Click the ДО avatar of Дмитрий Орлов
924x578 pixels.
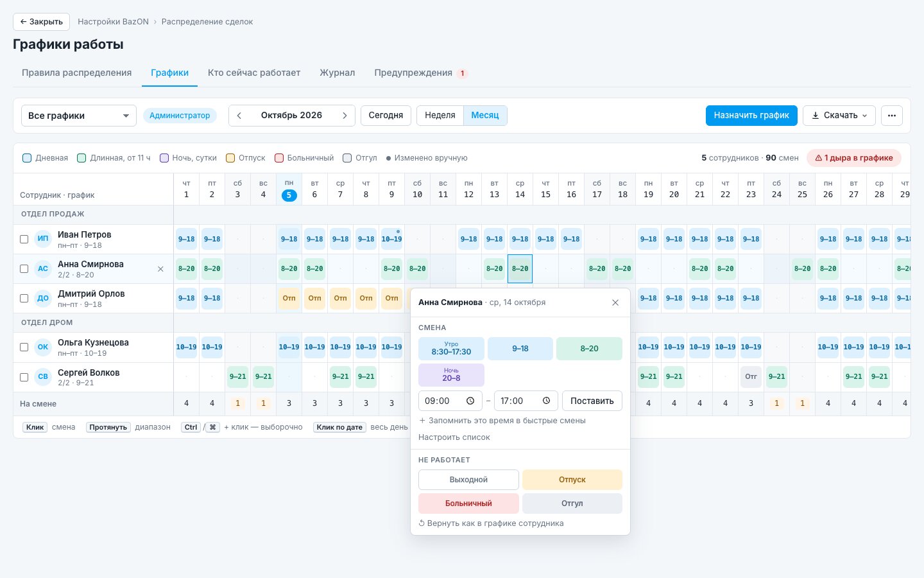click(43, 298)
